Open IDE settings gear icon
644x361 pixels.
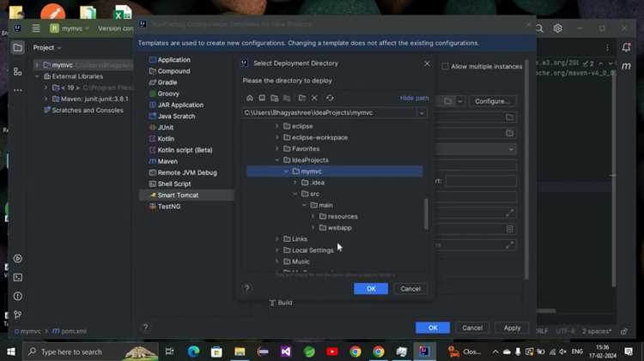tap(558, 28)
